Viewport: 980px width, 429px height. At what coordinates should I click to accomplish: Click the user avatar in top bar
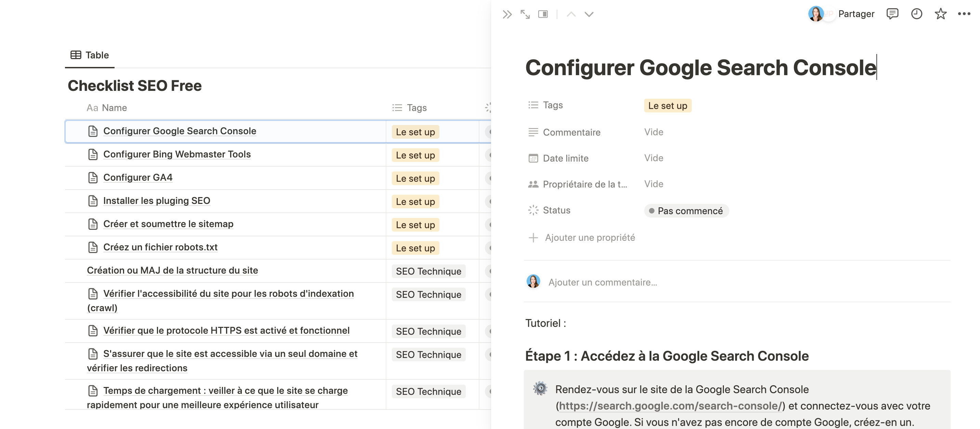coord(816,14)
